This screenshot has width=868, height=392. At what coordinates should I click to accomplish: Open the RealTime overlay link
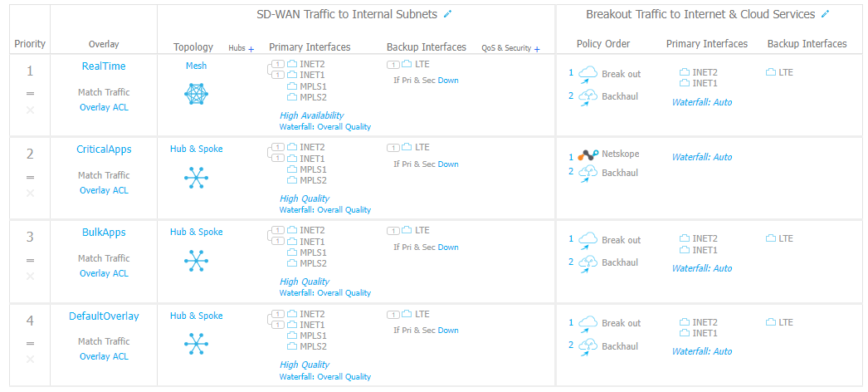(104, 66)
